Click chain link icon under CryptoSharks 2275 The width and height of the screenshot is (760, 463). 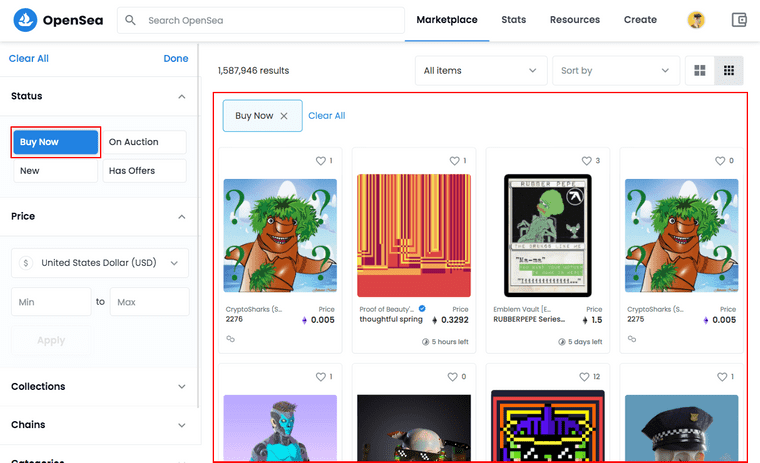632,339
